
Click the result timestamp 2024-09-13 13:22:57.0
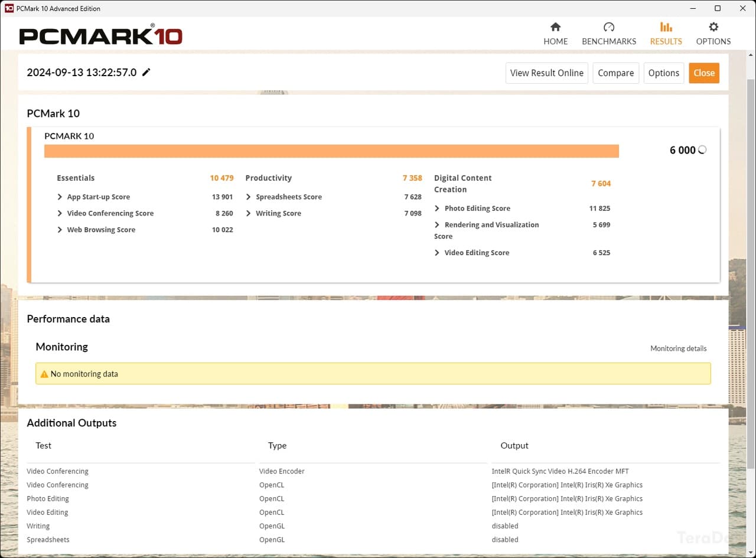coord(82,72)
